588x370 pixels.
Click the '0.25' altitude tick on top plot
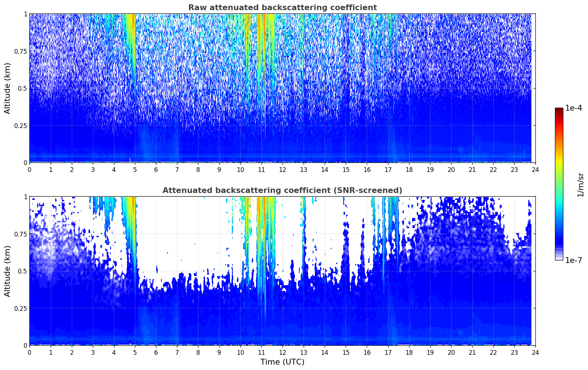(x=21, y=126)
